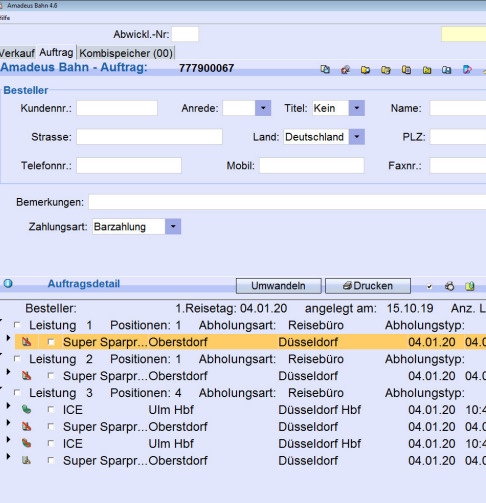Screen dimensions: 486x503
Task: Click the Strasse input field
Action: pos(149,137)
